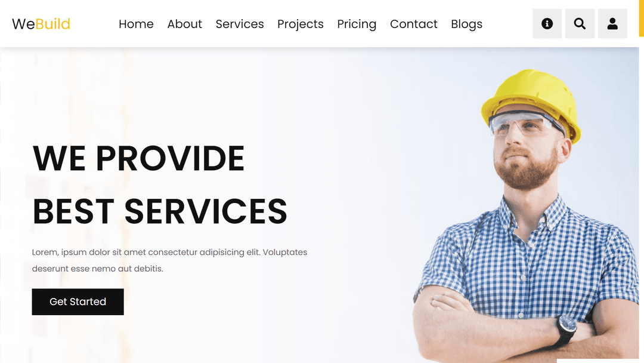Viewport: 644px width, 363px height.
Task: Navigate to the Projects menu item
Action: pyautogui.click(x=300, y=24)
